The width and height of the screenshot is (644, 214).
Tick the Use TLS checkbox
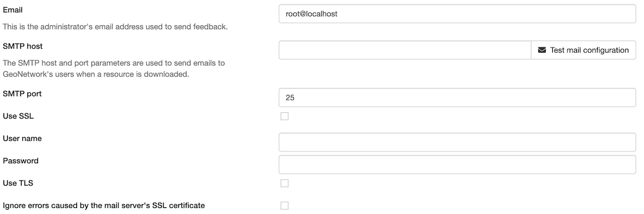coord(285,183)
